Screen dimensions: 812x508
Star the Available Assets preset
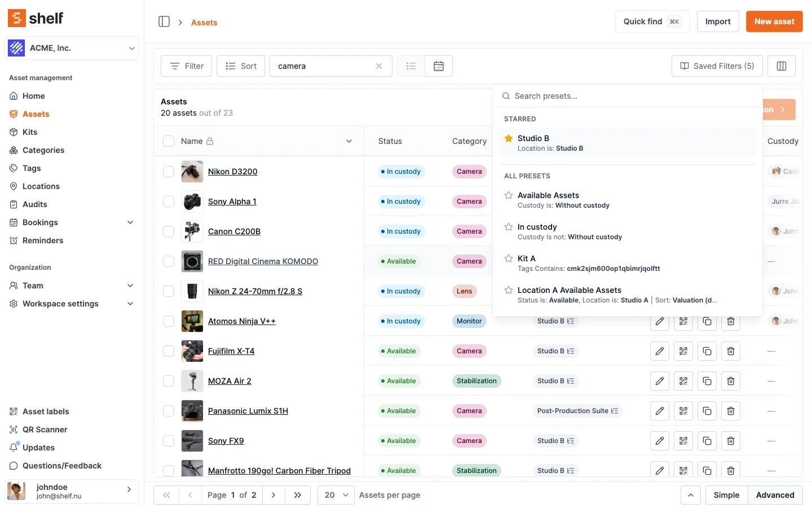509,195
